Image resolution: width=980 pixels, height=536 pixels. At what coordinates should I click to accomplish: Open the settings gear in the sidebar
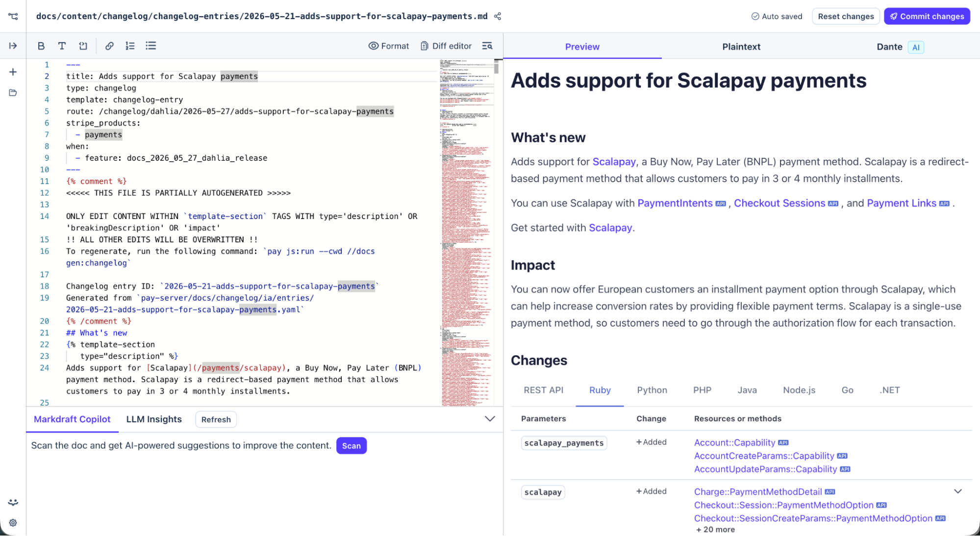[x=13, y=523]
